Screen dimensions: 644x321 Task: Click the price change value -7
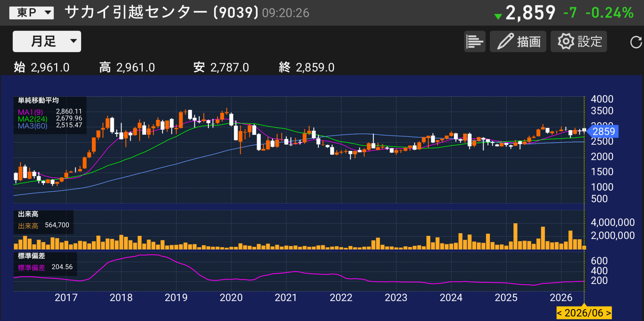click(x=570, y=13)
